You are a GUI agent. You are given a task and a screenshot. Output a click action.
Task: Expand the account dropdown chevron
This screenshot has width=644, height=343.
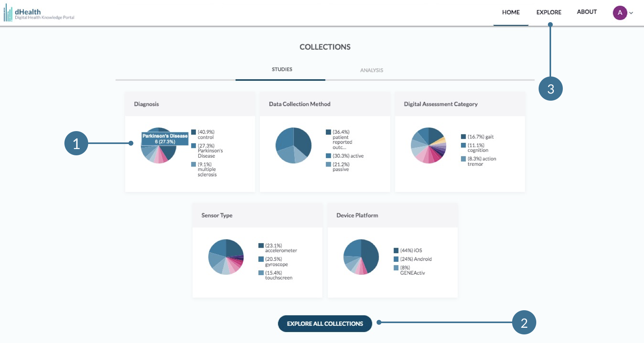(631, 13)
